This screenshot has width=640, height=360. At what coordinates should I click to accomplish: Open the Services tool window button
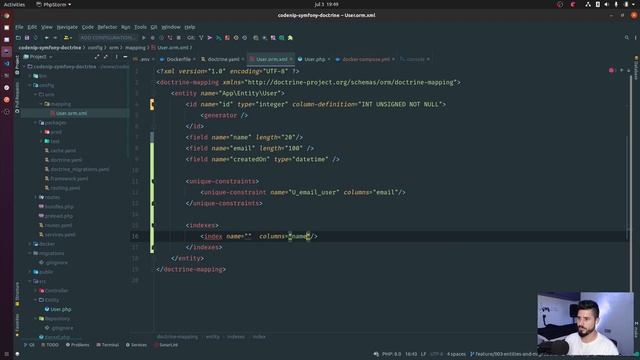136,345
